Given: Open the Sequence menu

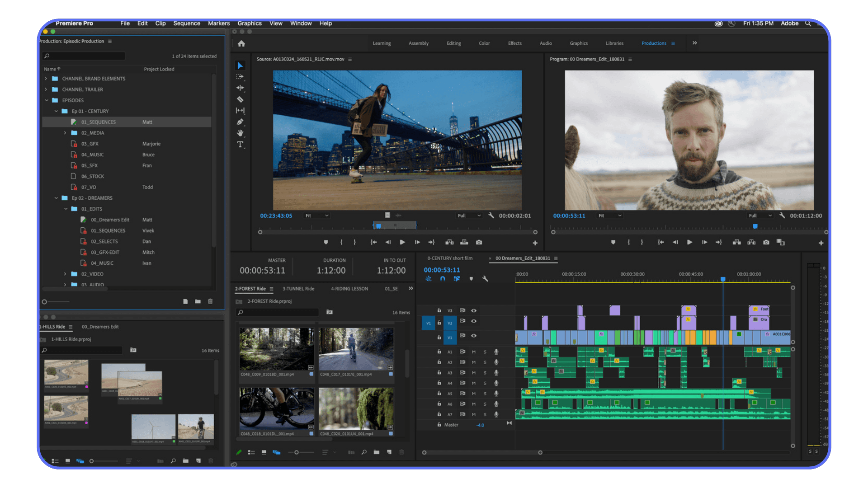Looking at the screenshot, I should pyautogui.click(x=186, y=23).
